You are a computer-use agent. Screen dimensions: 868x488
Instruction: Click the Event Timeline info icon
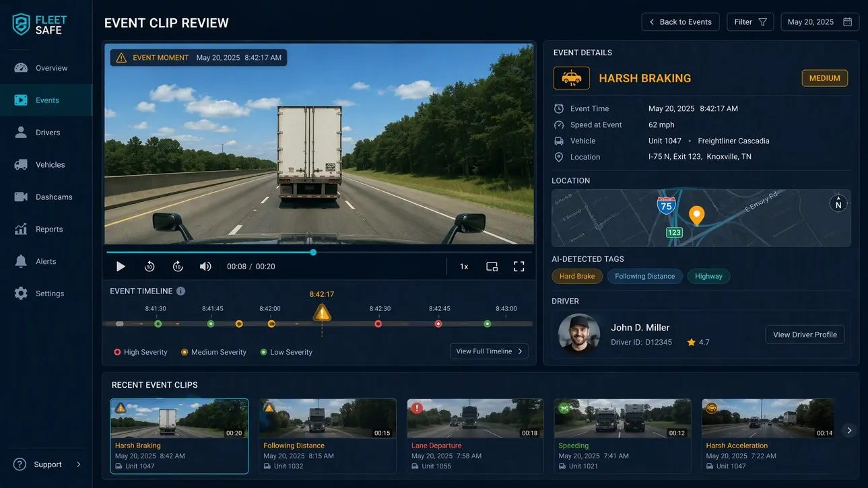180,291
